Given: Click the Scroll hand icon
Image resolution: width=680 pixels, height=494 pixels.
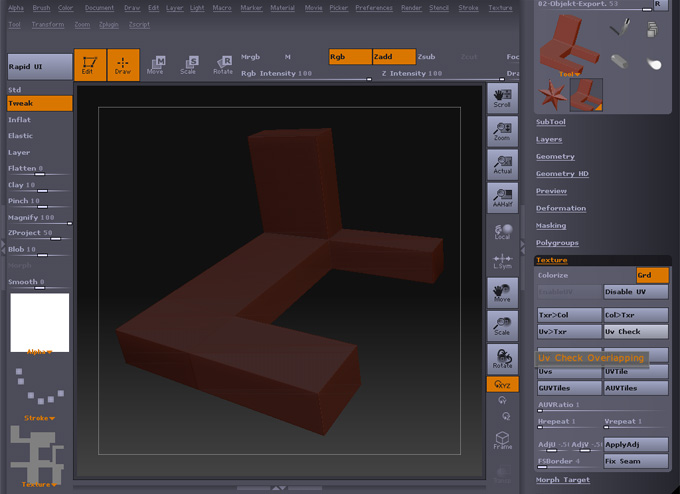Looking at the screenshot, I should tap(502, 97).
